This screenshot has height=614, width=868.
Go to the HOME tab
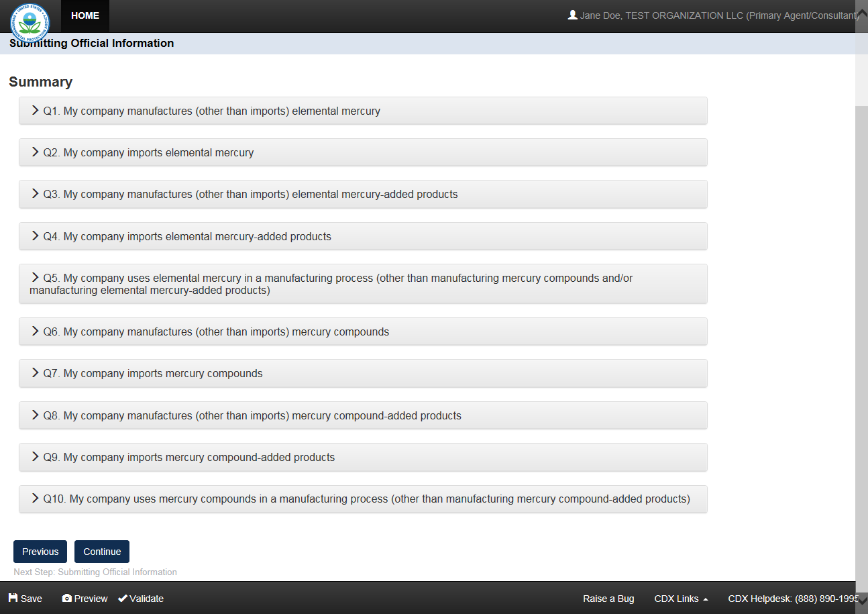[x=85, y=15]
